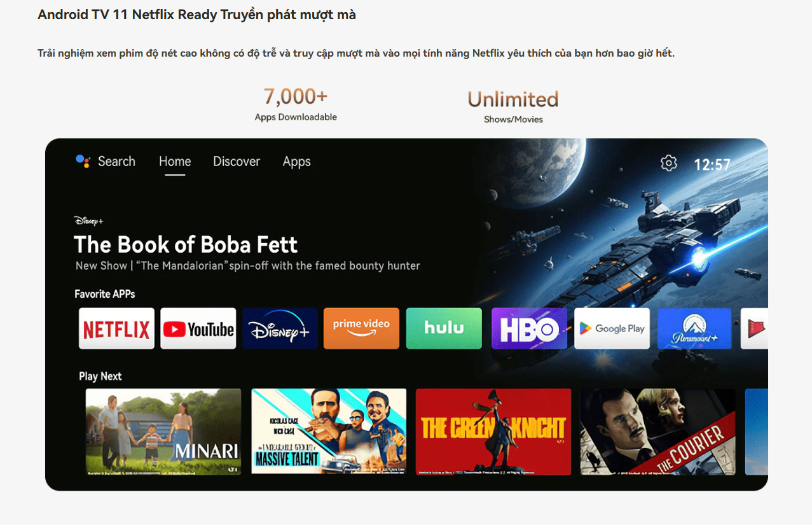Open the Netflix app tile
This screenshot has width=812, height=525.
tap(116, 328)
